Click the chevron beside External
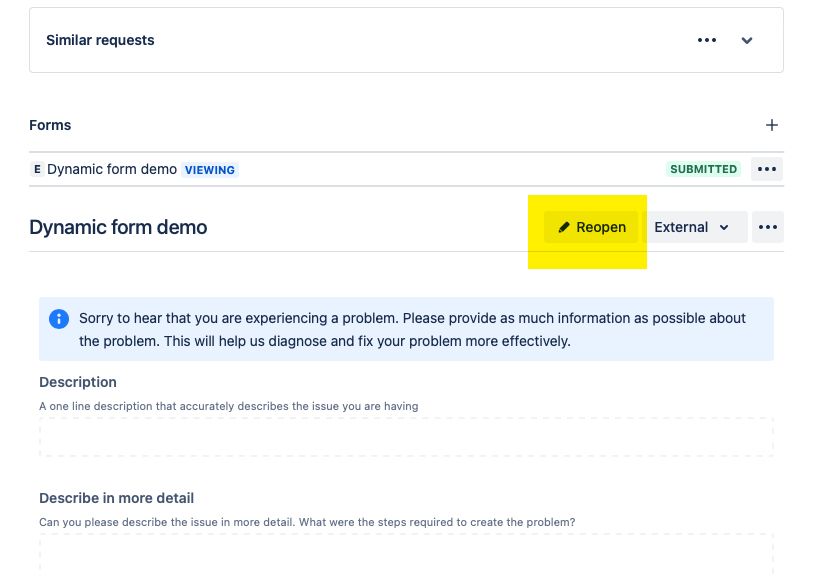Screen dimensions: 840x576 coord(724,228)
